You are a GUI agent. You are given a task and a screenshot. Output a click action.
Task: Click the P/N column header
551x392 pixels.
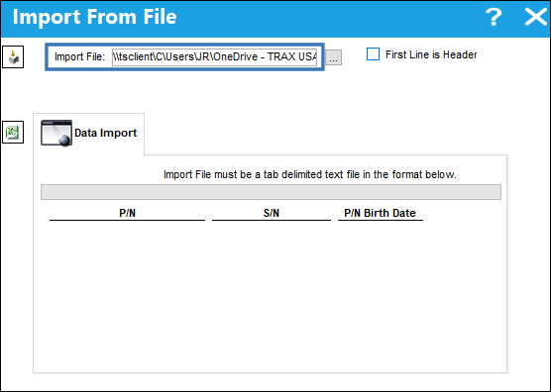click(127, 213)
